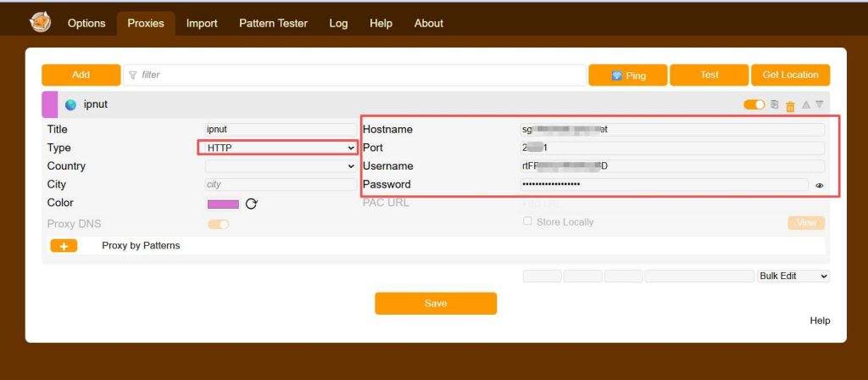
Task: Open the Pattern Tester tab
Action: point(273,24)
